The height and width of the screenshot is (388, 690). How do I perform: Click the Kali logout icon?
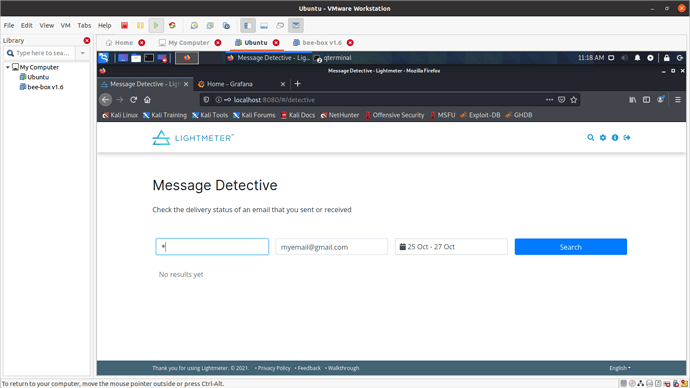click(680, 58)
